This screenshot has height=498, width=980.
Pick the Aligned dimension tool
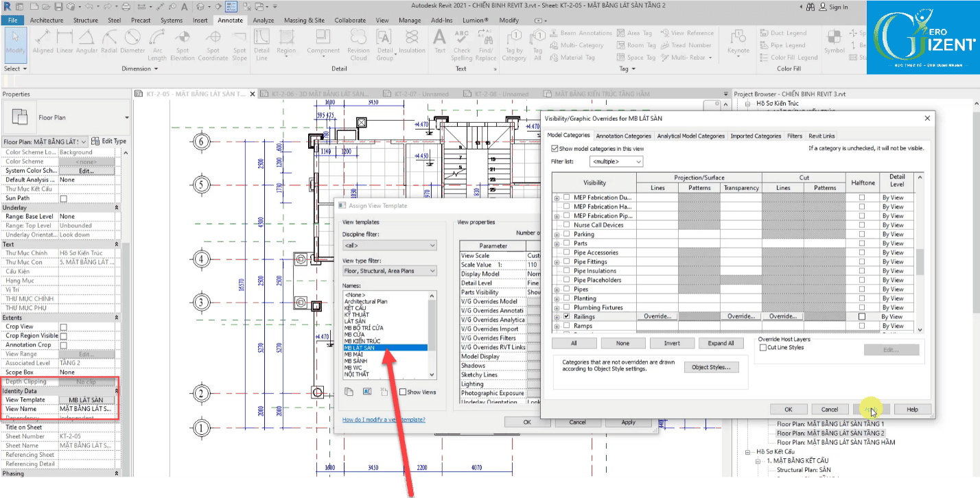[43, 41]
